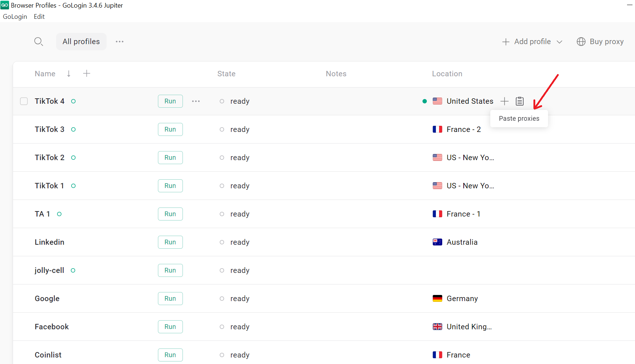Click the Australia location text
Screen dimensions: 635x364
click(x=462, y=242)
